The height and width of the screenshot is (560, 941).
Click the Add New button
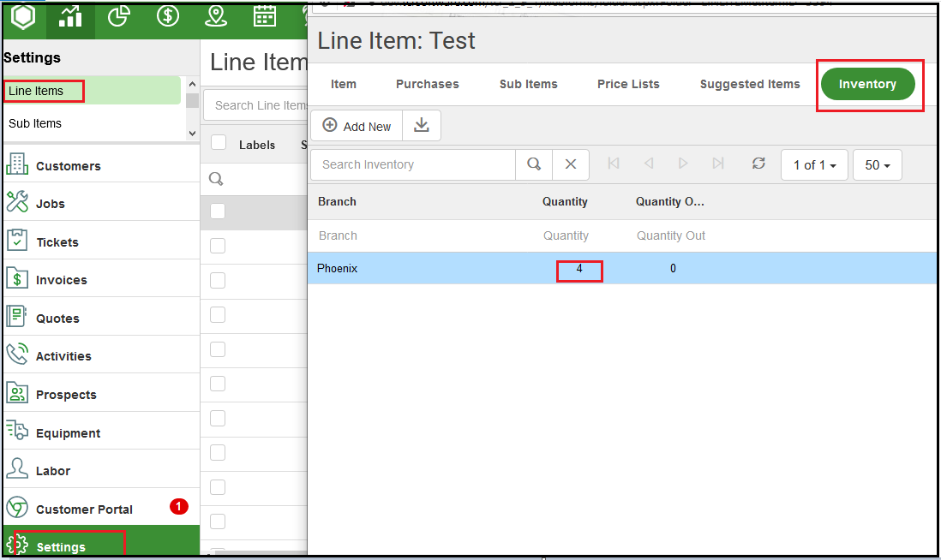click(x=357, y=125)
